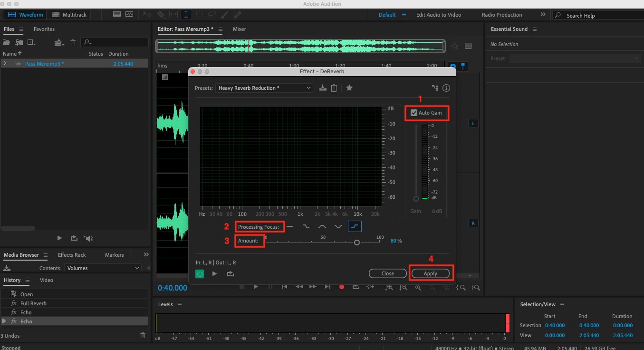Select the mid-boost Processing Focus shape
This screenshot has height=350, width=644.
click(322, 227)
